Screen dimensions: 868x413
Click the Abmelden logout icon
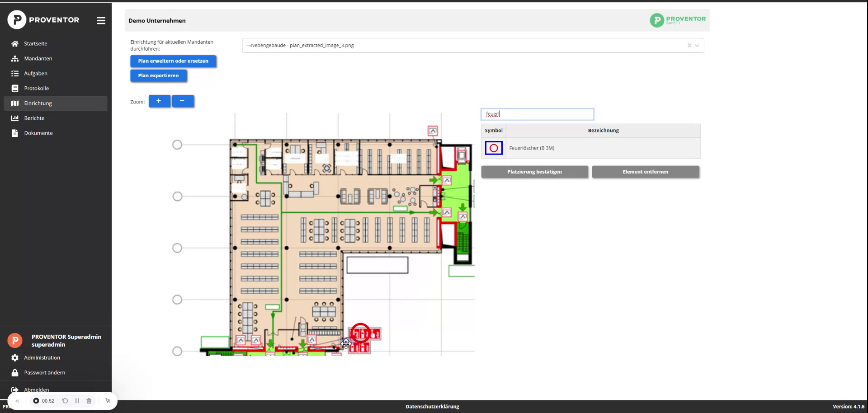(15, 390)
